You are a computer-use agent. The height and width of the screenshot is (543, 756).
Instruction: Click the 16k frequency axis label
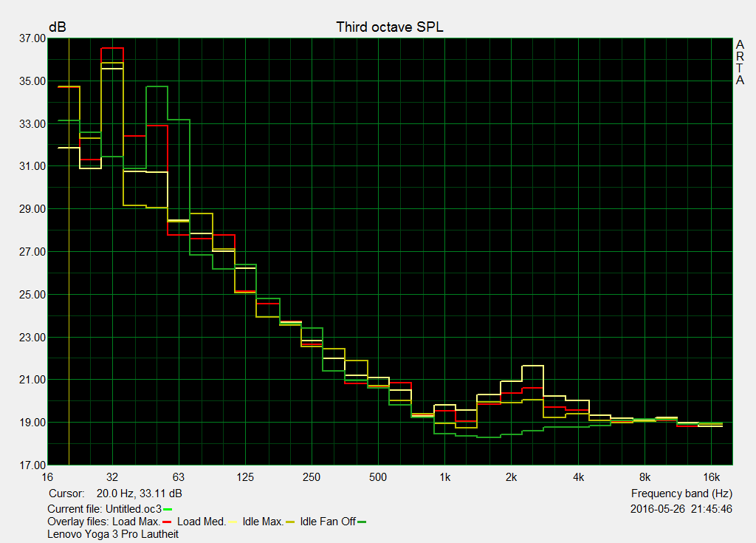pyautogui.click(x=712, y=477)
